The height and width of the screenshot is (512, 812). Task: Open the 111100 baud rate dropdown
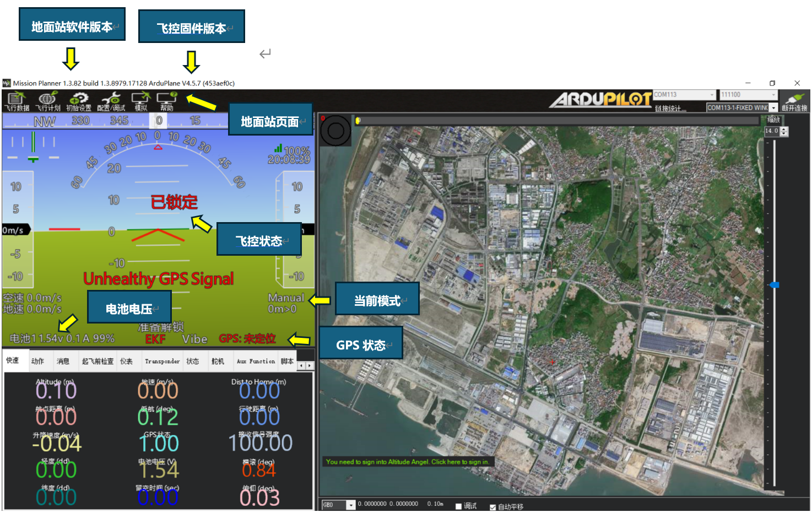[773, 95]
